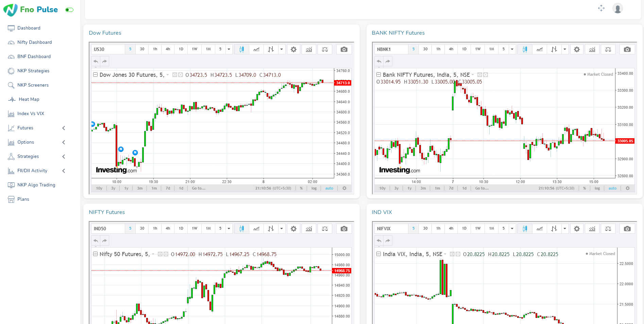Click the area line style icon on NIFTY Futures chart
The height and width of the screenshot is (324, 644).
pyautogui.click(x=256, y=229)
